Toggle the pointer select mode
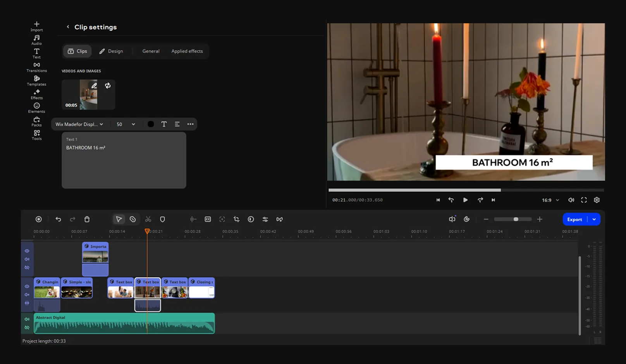Screen dimensions: 626x364 point(119,219)
